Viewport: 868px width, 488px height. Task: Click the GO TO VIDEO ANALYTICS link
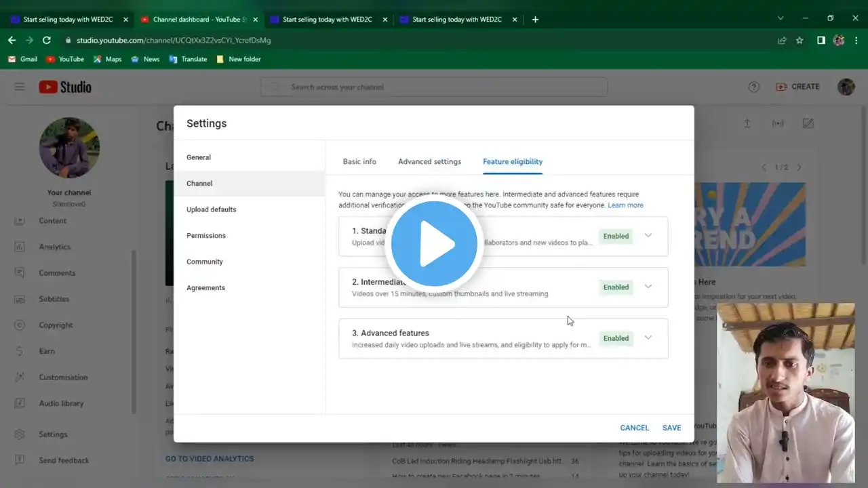click(210, 459)
